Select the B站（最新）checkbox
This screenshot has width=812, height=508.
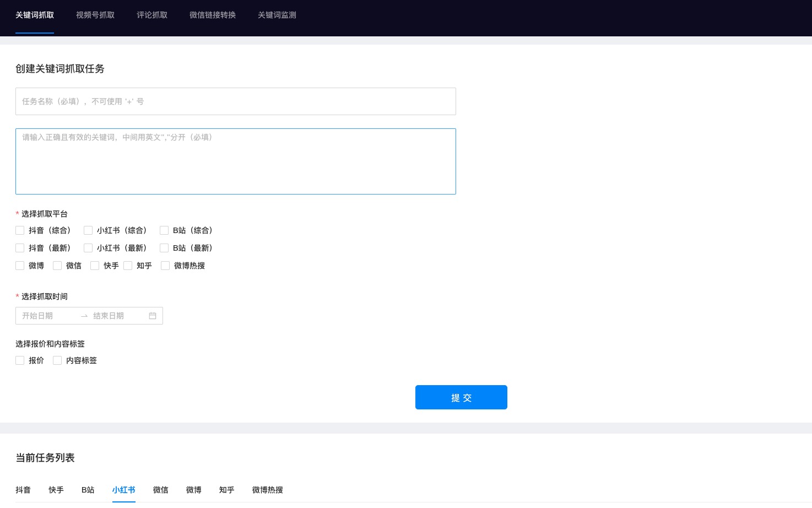164,248
